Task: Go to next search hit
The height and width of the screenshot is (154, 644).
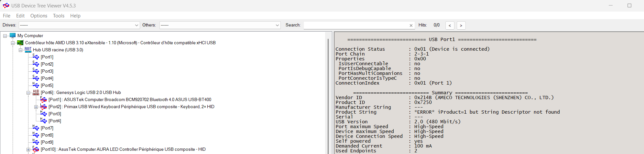Action: [461, 26]
